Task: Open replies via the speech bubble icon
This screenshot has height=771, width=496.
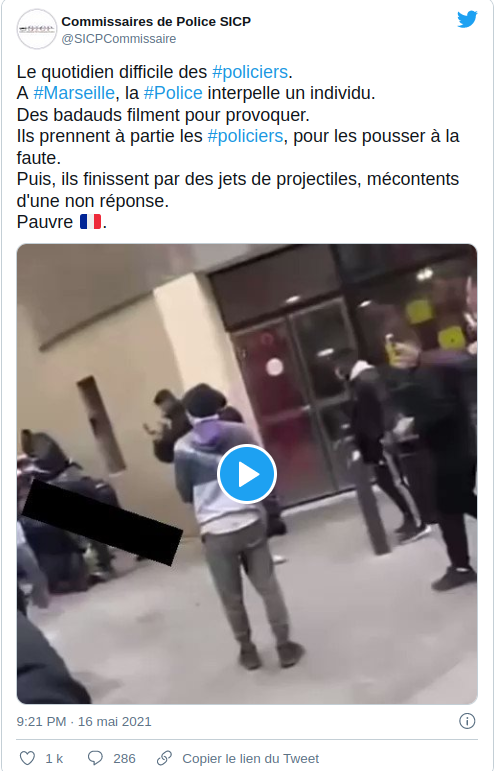Action: 95,758
